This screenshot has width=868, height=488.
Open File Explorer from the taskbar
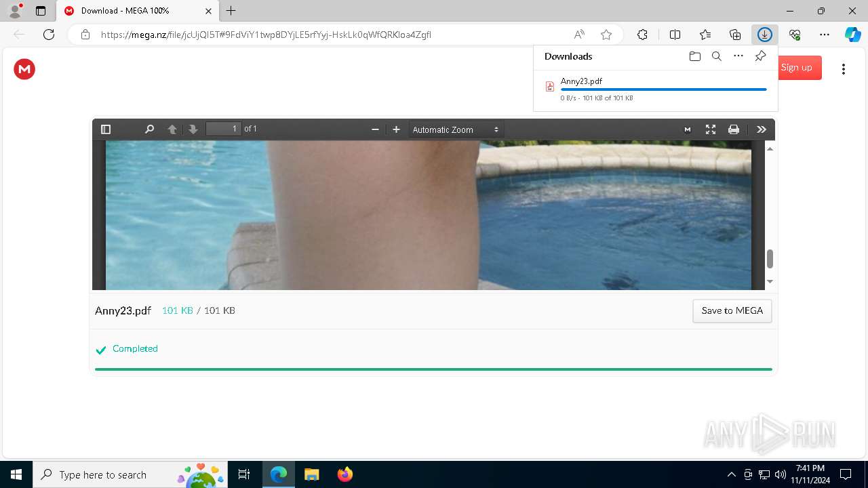(x=311, y=474)
